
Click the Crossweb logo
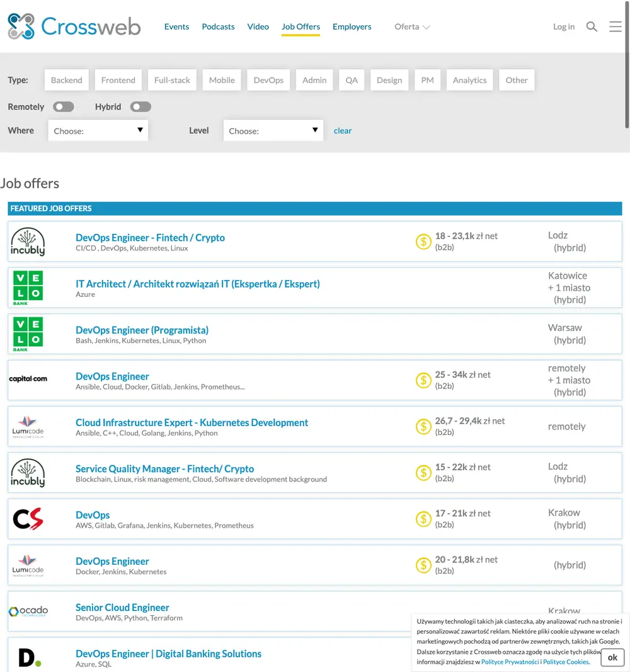click(74, 26)
